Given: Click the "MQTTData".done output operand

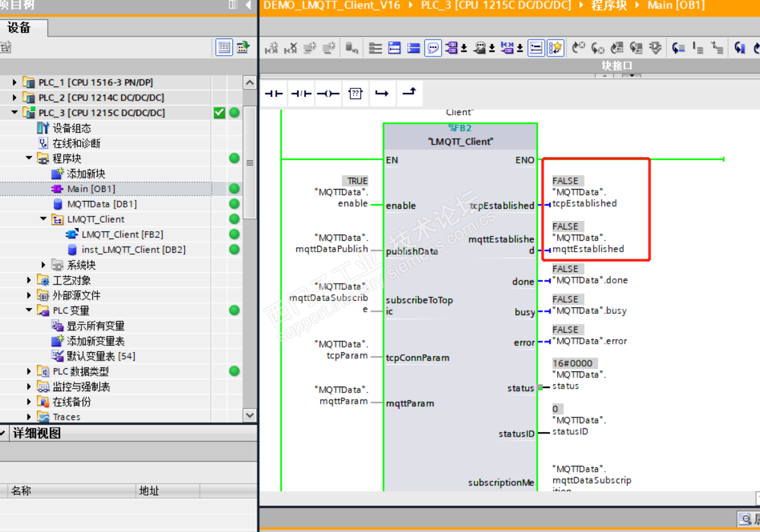Looking at the screenshot, I should 590,280.
